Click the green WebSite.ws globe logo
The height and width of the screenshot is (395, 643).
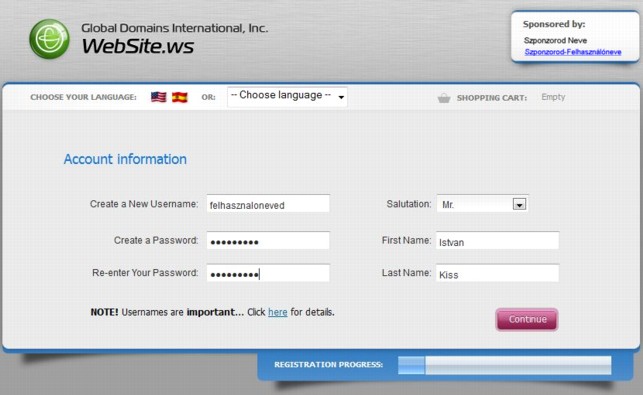(x=50, y=39)
